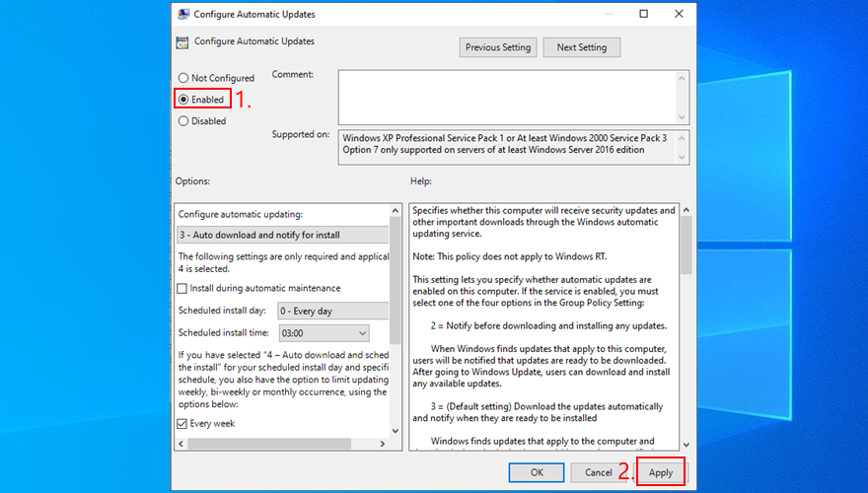Screen dimensions: 868x493
Task: Click the title bar window icon
Action: click(181, 15)
